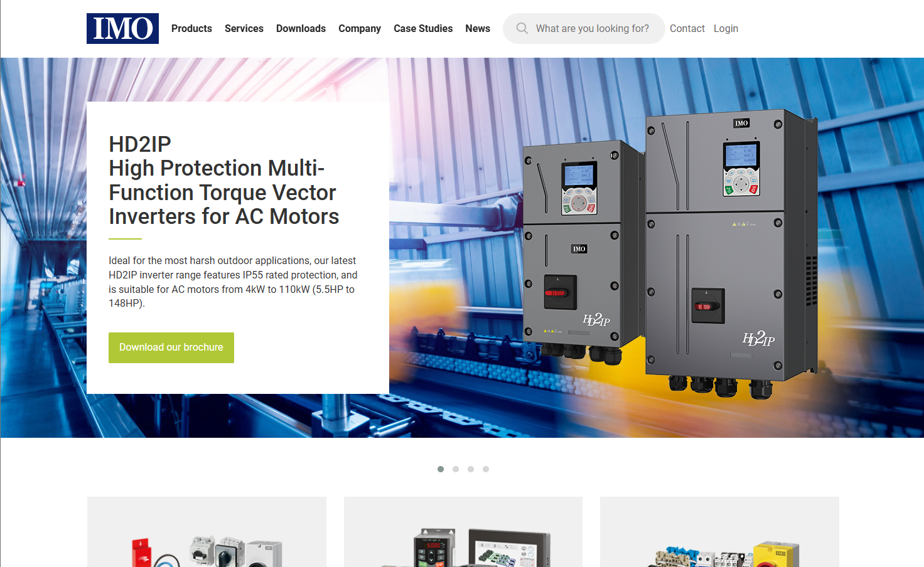This screenshot has height=567, width=924.
Task: Open the drives and HMI product card
Action: (x=463, y=533)
